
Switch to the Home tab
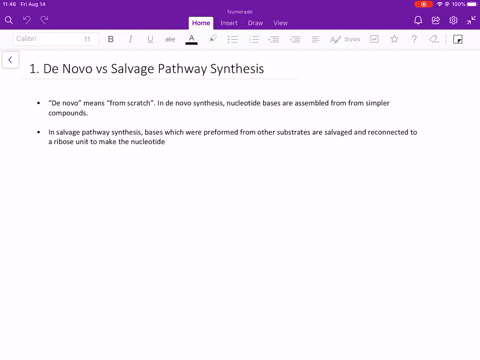[201, 23]
